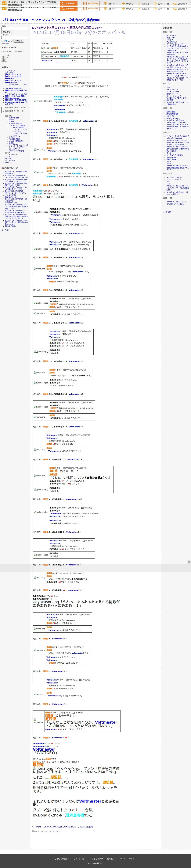Click 珠洲島有栖 name in character table
Image resolution: width=191 pixels, height=868 pixels.
click(65, 57)
